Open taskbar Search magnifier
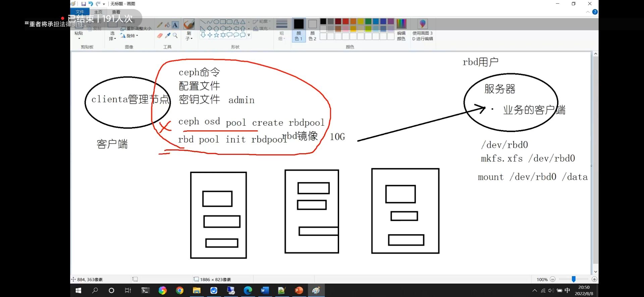The height and width of the screenshot is (297, 644). 95,290
